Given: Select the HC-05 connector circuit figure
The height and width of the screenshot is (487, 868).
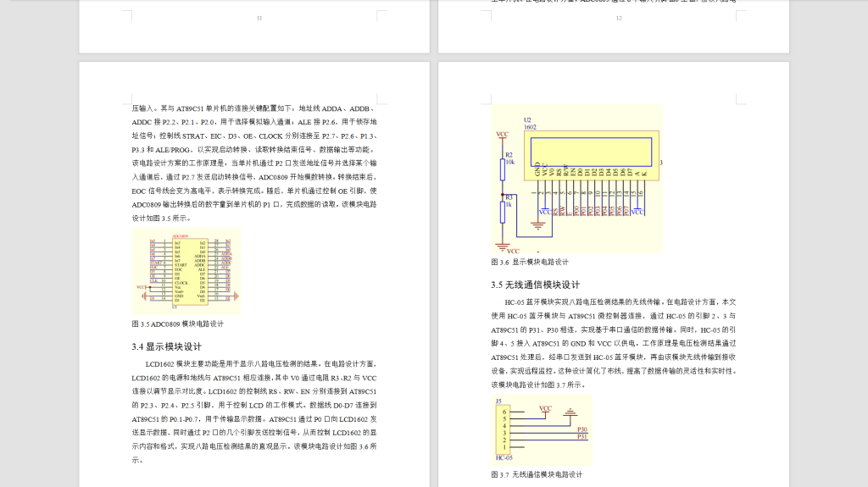Looking at the screenshot, I should tap(542, 430).
